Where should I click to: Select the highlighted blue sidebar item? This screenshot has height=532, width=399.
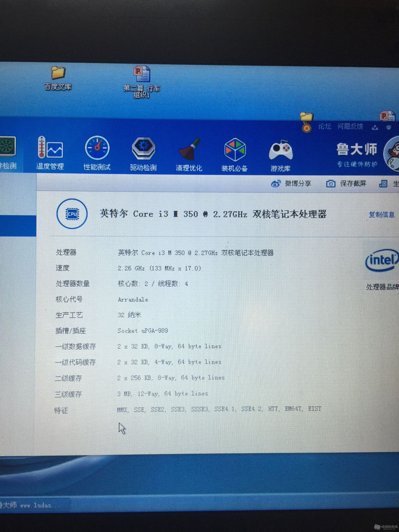(18, 226)
